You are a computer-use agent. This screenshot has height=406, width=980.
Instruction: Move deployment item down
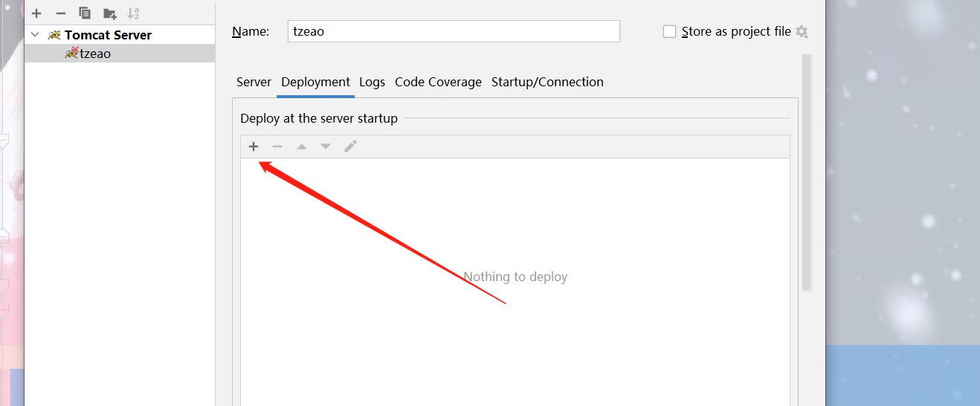(326, 146)
